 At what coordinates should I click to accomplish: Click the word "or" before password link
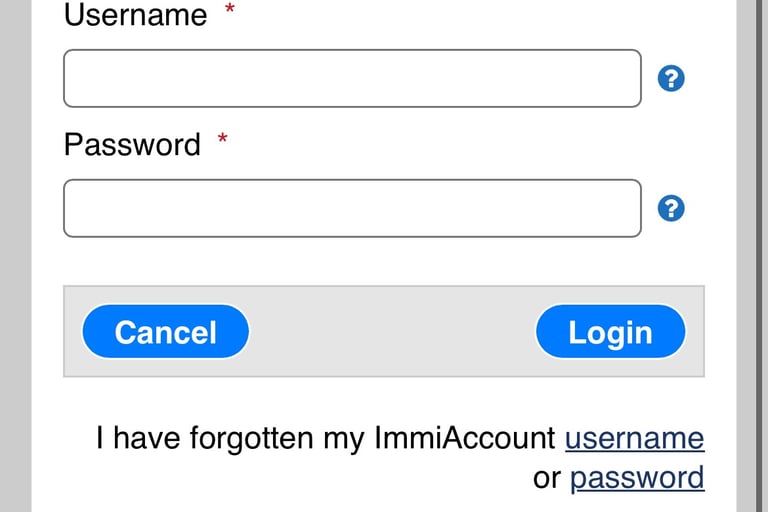547,478
